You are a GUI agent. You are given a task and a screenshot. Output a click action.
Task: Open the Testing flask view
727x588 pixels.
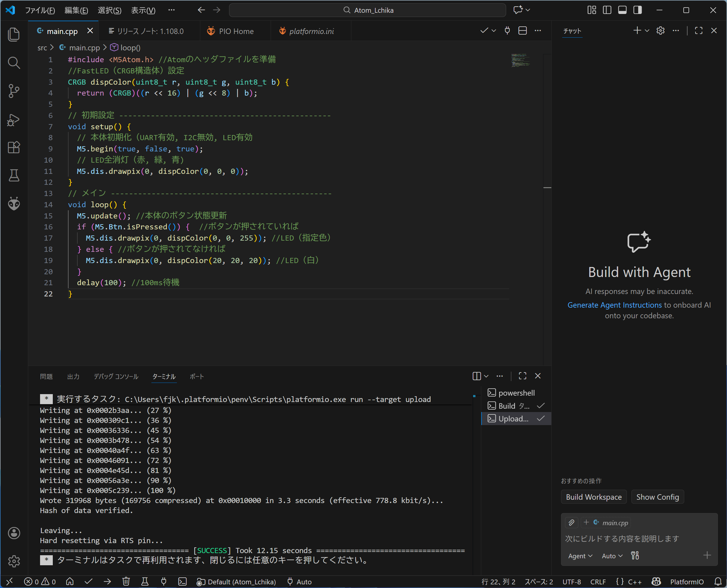[x=14, y=175]
